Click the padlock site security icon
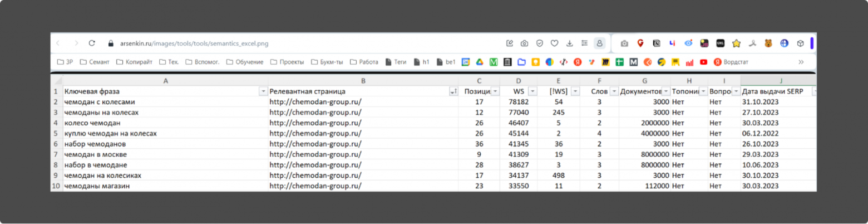868x224 pixels. pos(110,43)
